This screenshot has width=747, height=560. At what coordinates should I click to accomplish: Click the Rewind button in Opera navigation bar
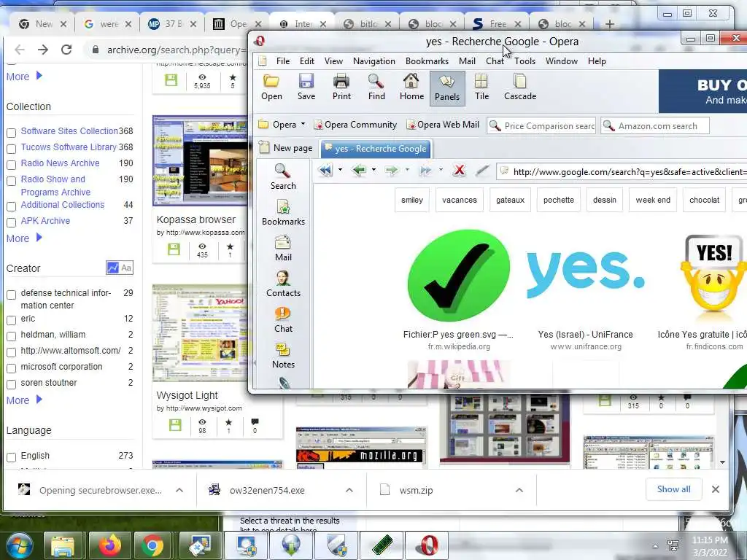[x=326, y=170]
